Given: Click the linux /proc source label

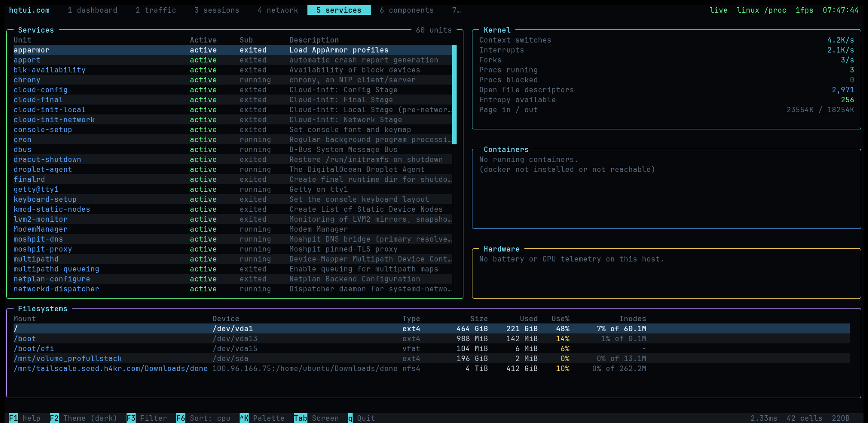Looking at the screenshot, I should coord(762,10).
